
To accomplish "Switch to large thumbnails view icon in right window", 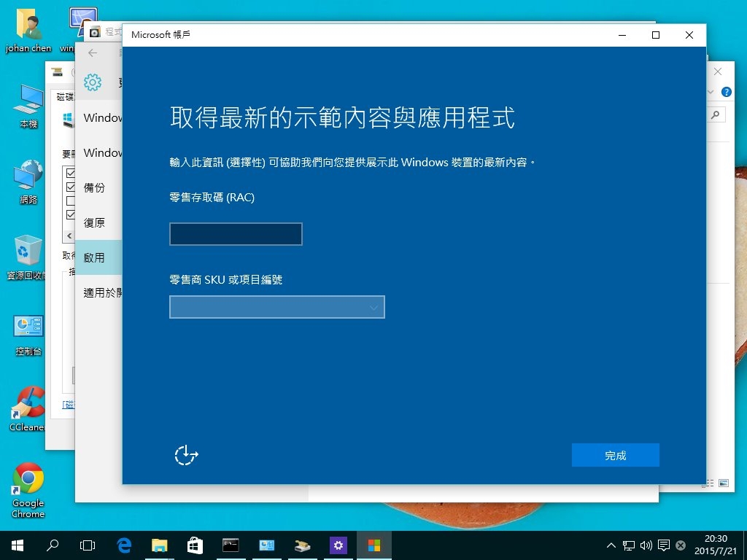I will point(724,483).
